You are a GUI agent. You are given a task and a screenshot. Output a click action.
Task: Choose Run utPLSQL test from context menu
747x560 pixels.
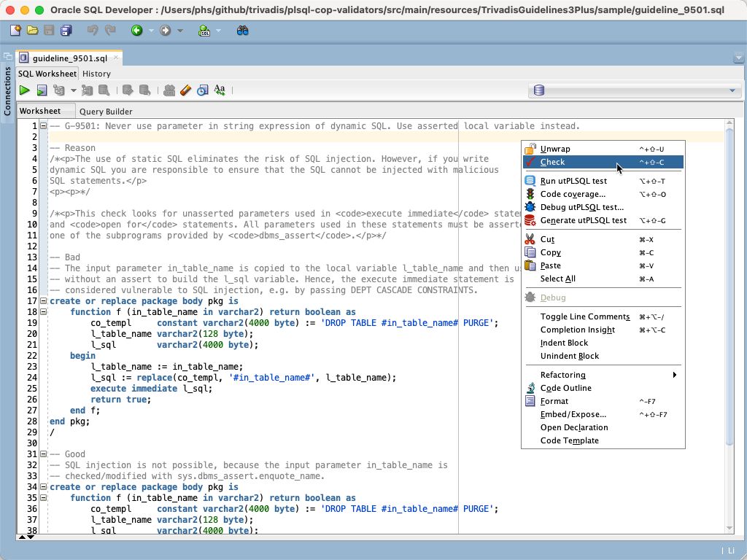pos(603,181)
